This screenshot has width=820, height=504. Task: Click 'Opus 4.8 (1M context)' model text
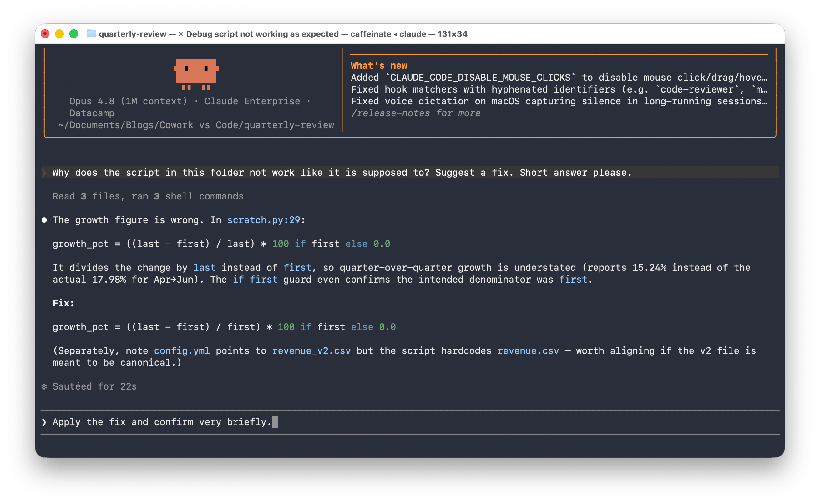(x=128, y=101)
